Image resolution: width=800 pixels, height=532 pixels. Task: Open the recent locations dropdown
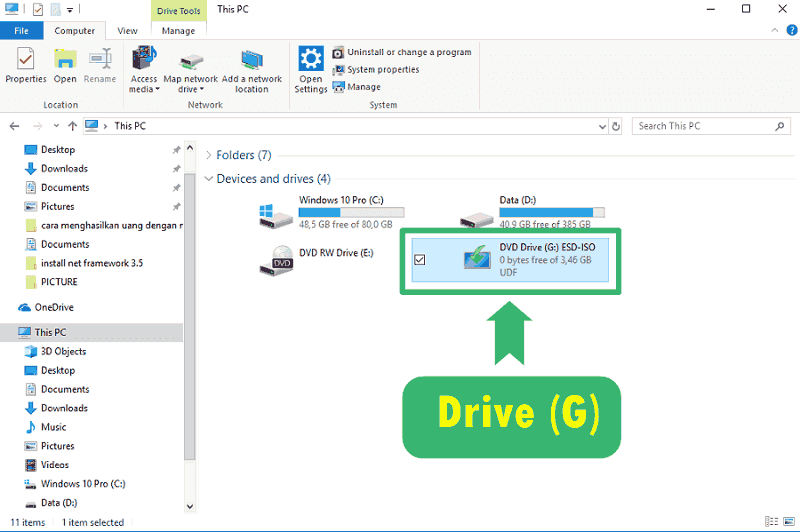[56, 125]
